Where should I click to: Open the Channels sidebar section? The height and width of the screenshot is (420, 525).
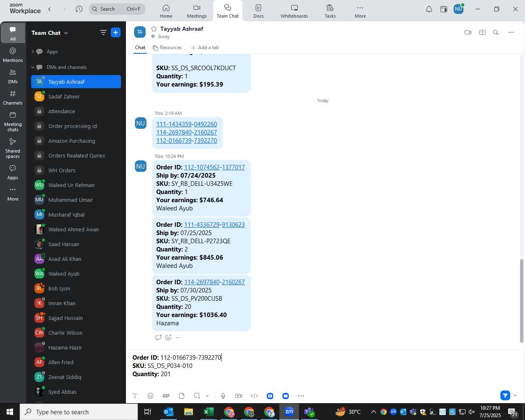[13, 98]
